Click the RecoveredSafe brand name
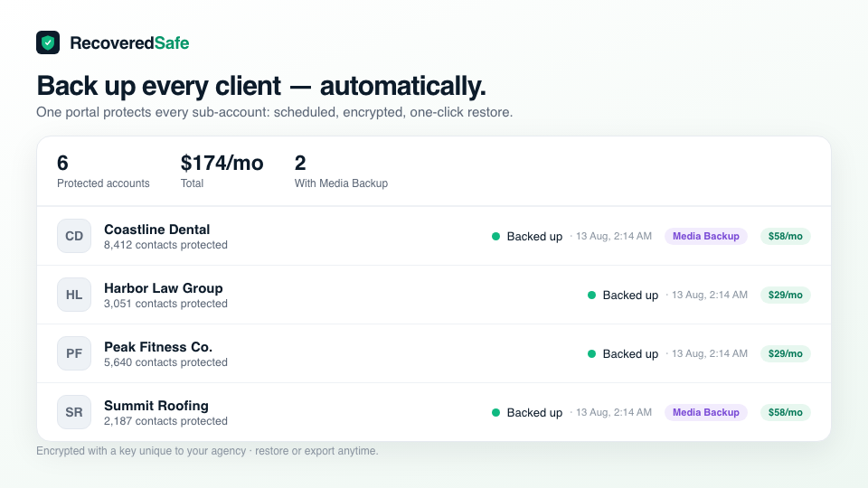Viewport: 868px width, 488px height. pos(129,42)
